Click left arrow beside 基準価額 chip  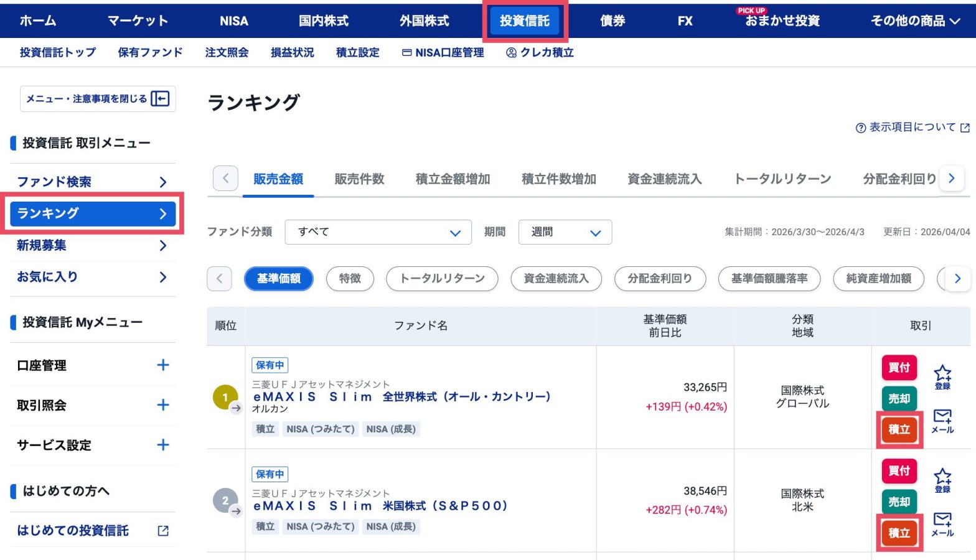point(219,279)
